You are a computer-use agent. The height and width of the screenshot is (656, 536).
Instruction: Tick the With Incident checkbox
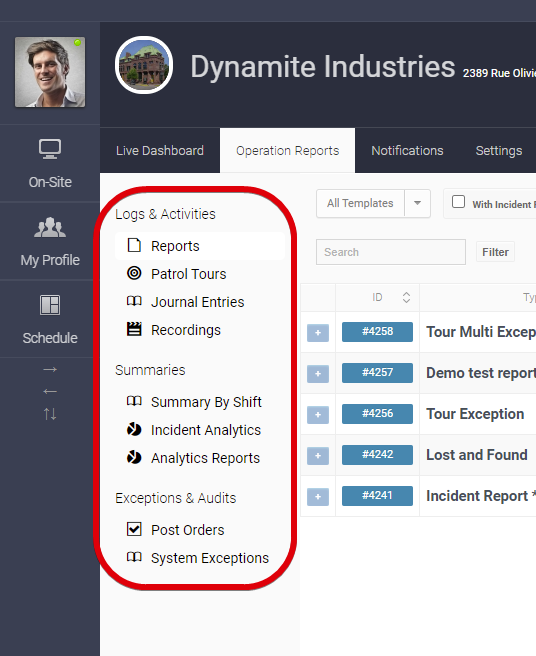tap(458, 202)
